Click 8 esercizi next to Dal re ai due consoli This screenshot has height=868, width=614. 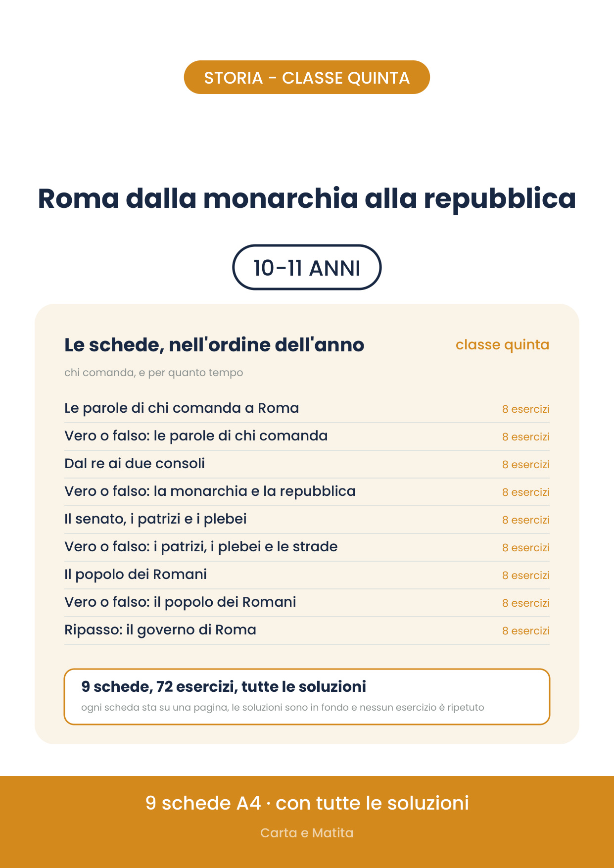coord(525,465)
